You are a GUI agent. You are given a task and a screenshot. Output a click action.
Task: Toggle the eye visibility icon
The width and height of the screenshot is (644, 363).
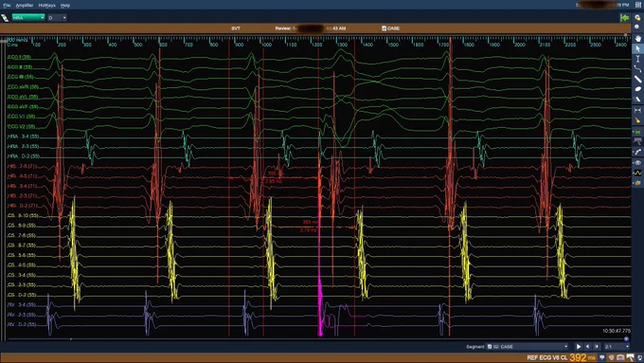click(637, 163)
